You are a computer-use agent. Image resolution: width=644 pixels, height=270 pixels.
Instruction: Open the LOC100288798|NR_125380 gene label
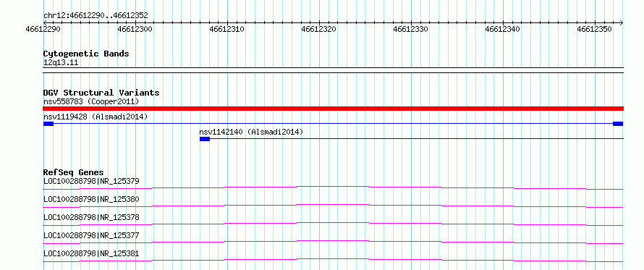[x=91, y=199]
